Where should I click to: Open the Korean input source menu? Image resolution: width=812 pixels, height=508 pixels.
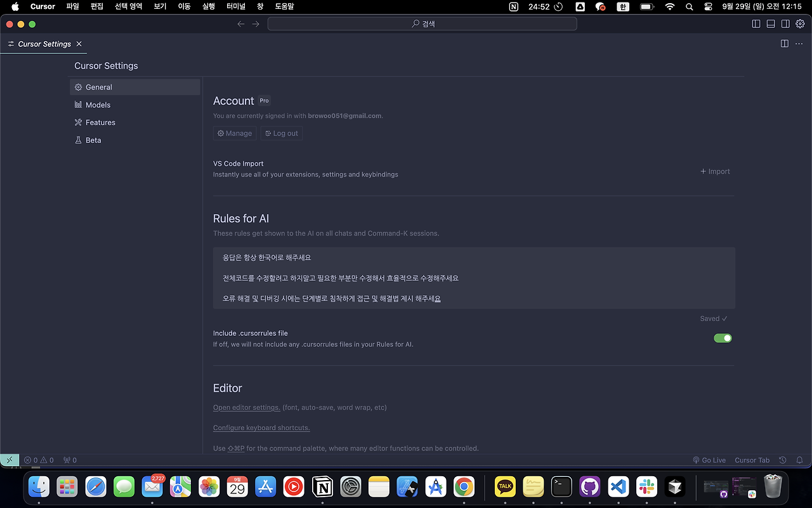coord(624,6)
